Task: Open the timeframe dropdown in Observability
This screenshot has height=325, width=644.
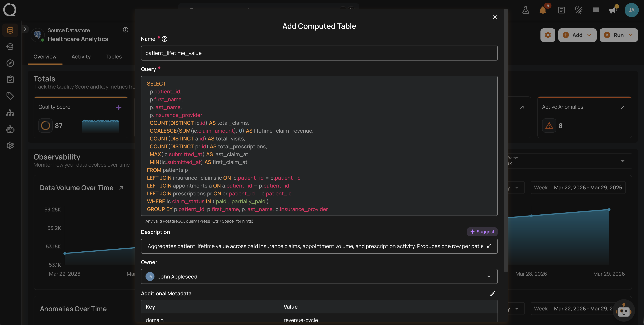Action: [570, 161]
